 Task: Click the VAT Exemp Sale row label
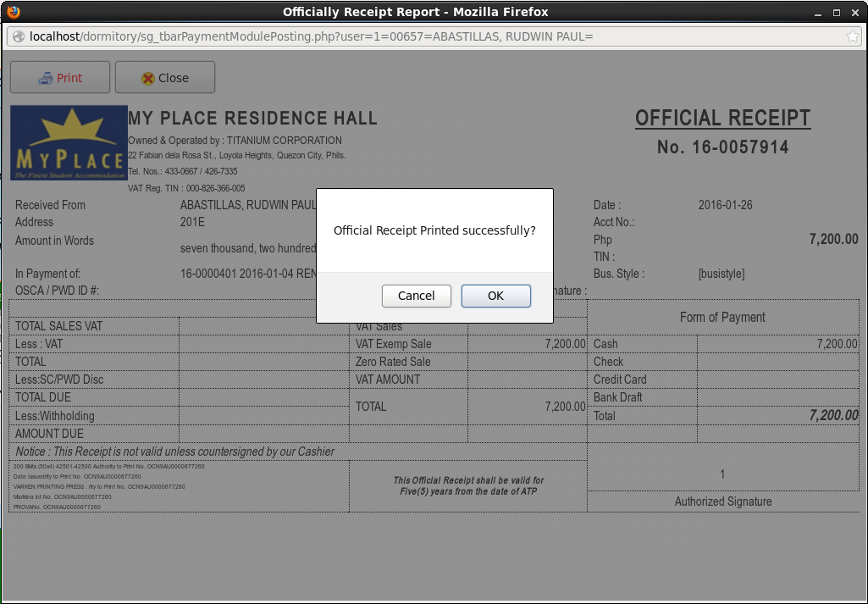(393, 344)
